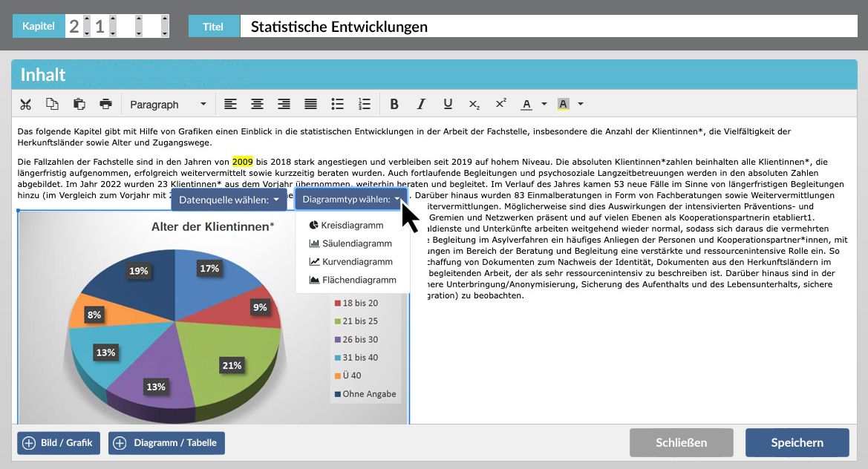This screenshot has height=469, width=868.
Task: Click the Paste clipboard icon
Action: [x=79, y=105]
